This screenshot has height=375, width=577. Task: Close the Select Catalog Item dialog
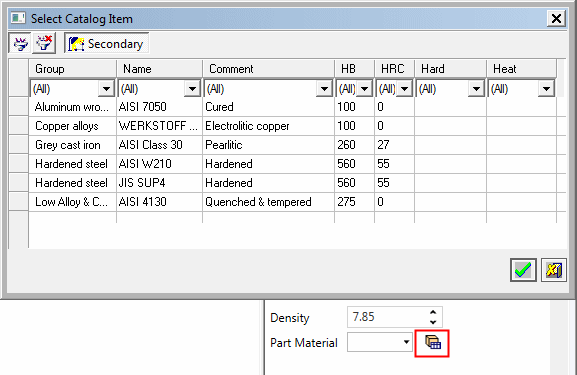(x=556, y=18)
